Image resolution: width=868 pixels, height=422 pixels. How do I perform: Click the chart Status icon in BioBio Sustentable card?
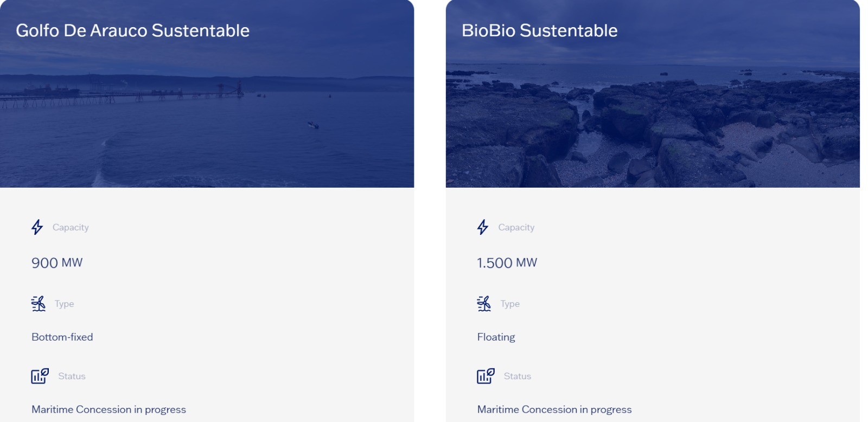(x=486, y=376)
